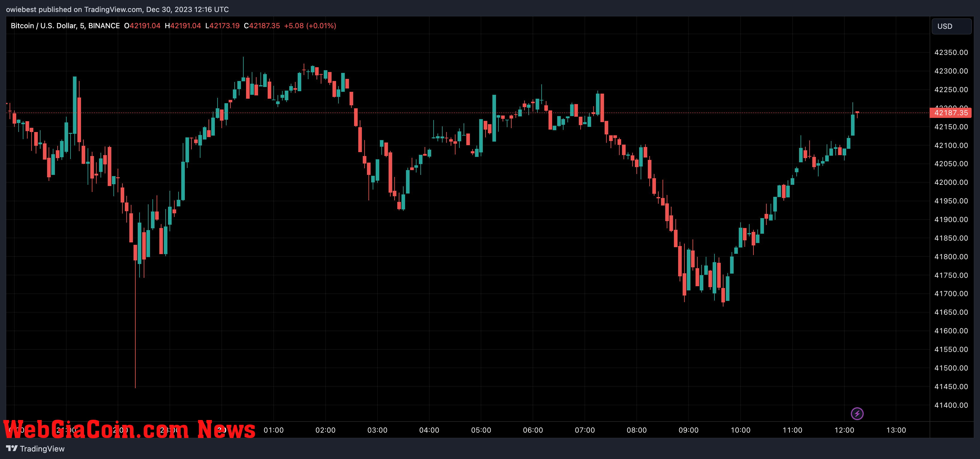This screenshot has height=459, width=980.
Task: Click the 41550.00 price axis label
Action: pyautogui.click(x=951, y=349)
